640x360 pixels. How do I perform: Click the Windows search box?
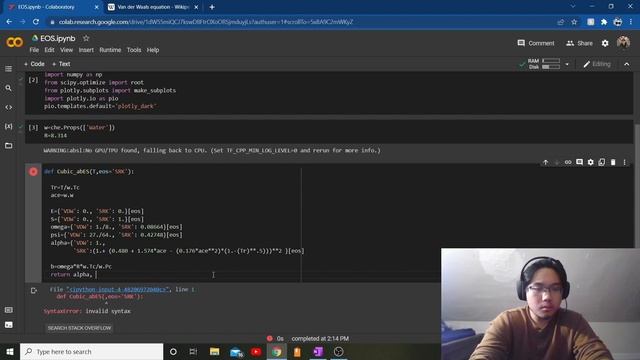[91, 351]
